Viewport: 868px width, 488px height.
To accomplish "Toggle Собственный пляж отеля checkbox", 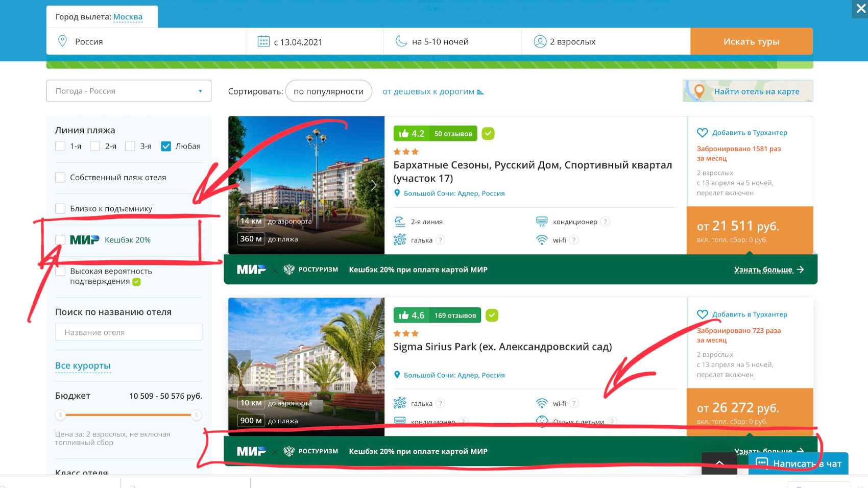I will [x=60, y=178].
